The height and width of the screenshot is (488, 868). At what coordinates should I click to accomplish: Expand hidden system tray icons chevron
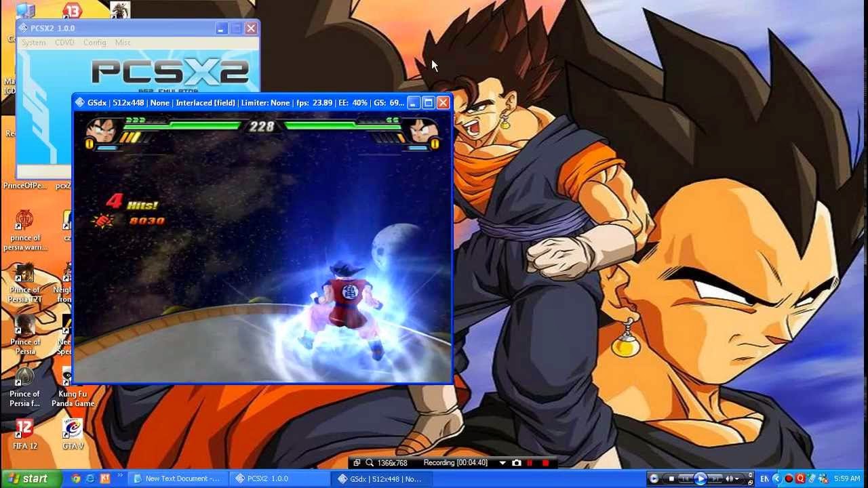(777, 479)
